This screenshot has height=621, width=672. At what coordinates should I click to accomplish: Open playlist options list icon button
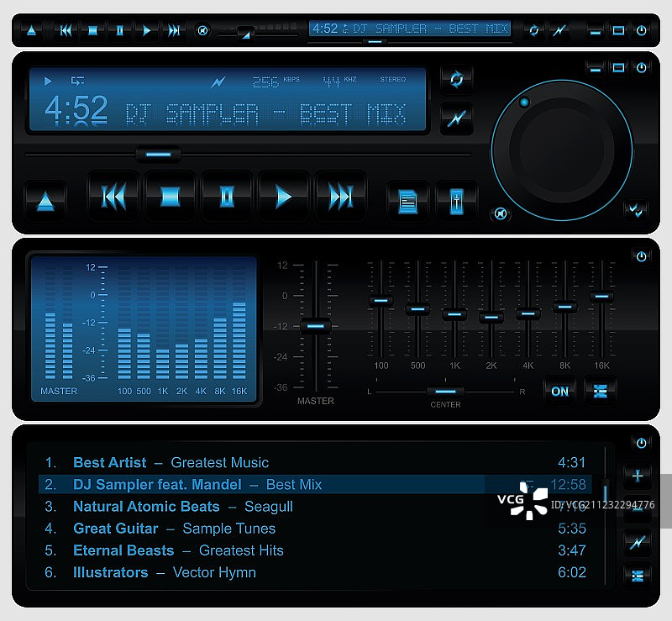pos(638,575)
